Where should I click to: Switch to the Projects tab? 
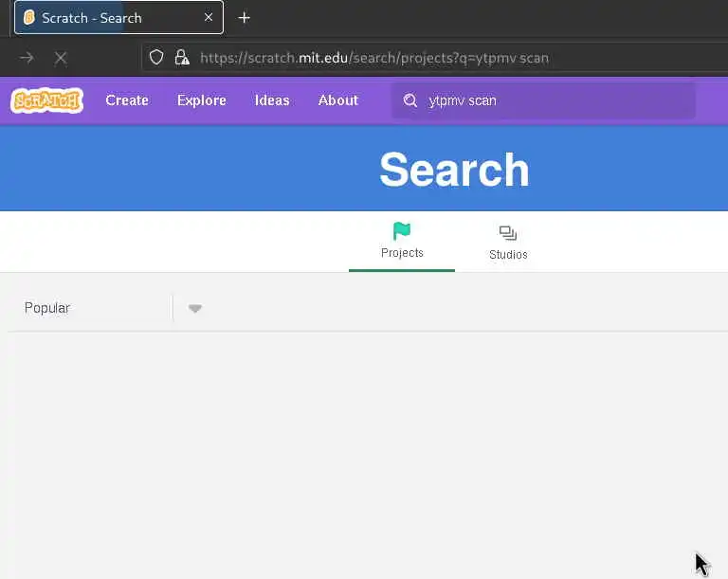point(402,241)
